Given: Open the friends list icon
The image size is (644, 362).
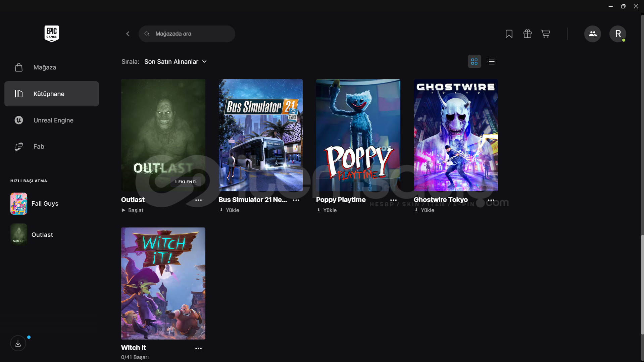Looking at the screenshot, I should point(593,34).
